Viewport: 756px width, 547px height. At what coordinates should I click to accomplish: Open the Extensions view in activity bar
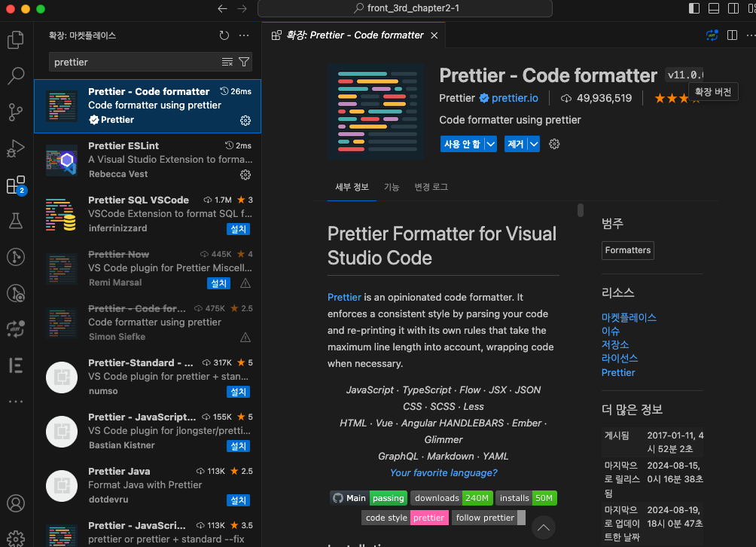pyautogui.click(x=15, y=185)
